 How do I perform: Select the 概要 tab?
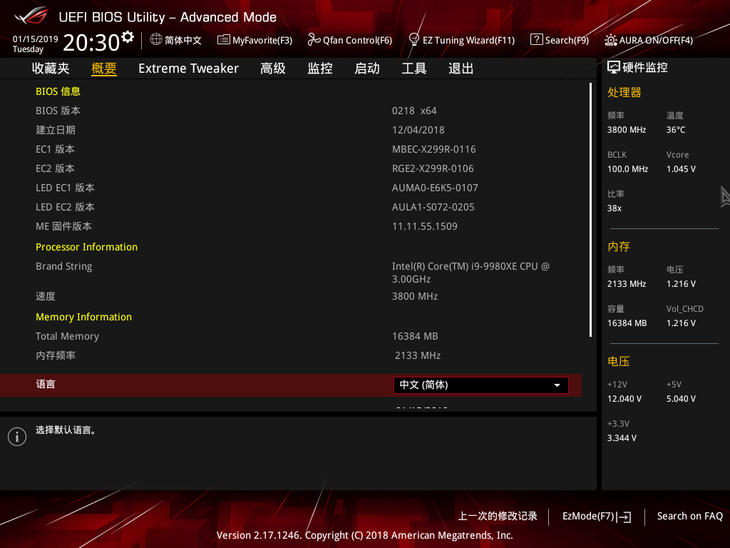104,68
